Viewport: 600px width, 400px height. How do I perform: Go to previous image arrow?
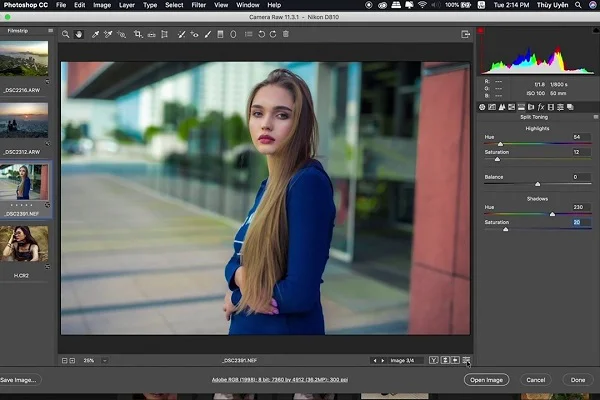click(x=375, y=361)
